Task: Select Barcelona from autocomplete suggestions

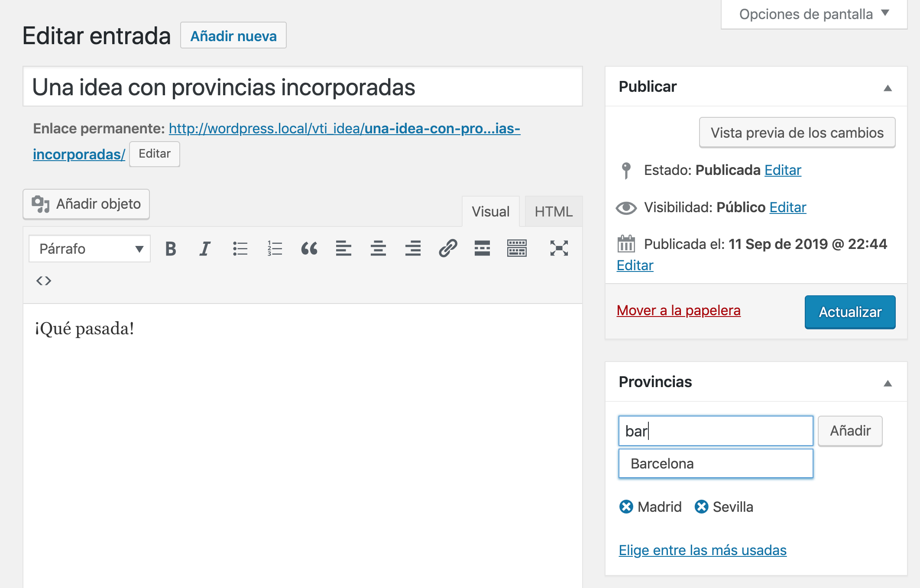Action: 716,464
